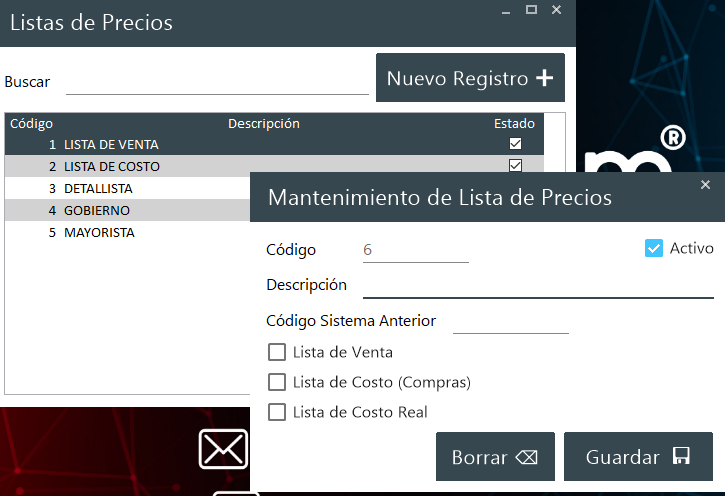This screenshot has width=725, height=496.
Task: Close the Mantenimiento de Lista de Precios dialog
Action: [705, 185]
